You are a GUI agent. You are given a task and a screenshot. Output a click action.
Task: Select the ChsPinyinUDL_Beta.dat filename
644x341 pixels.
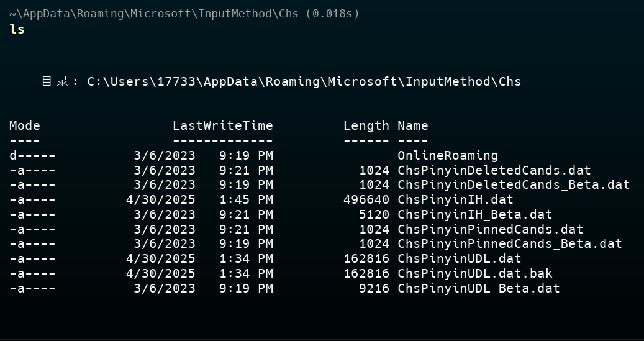pos(478,289)
